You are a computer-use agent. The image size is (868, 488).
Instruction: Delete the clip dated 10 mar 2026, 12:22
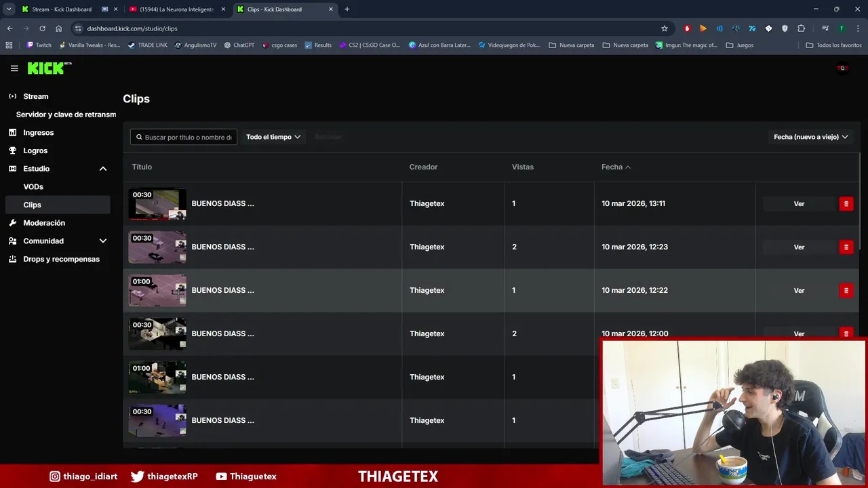point(846,291)
